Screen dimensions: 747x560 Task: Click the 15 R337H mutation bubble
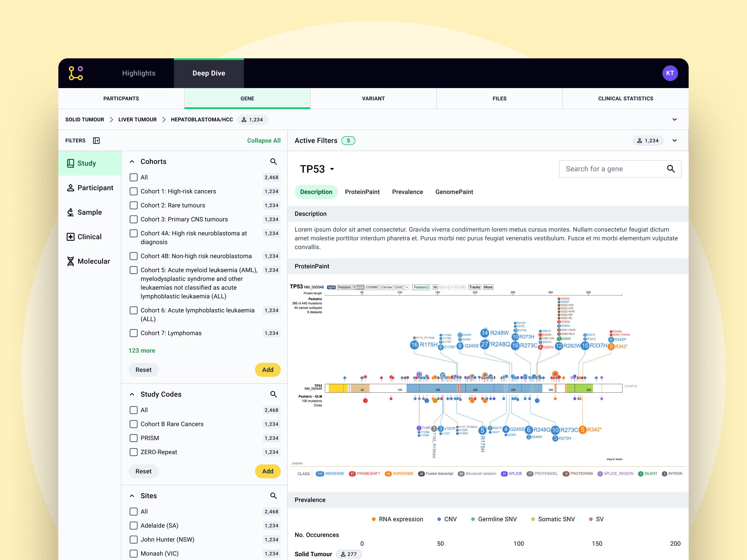[x=585, y=346]
